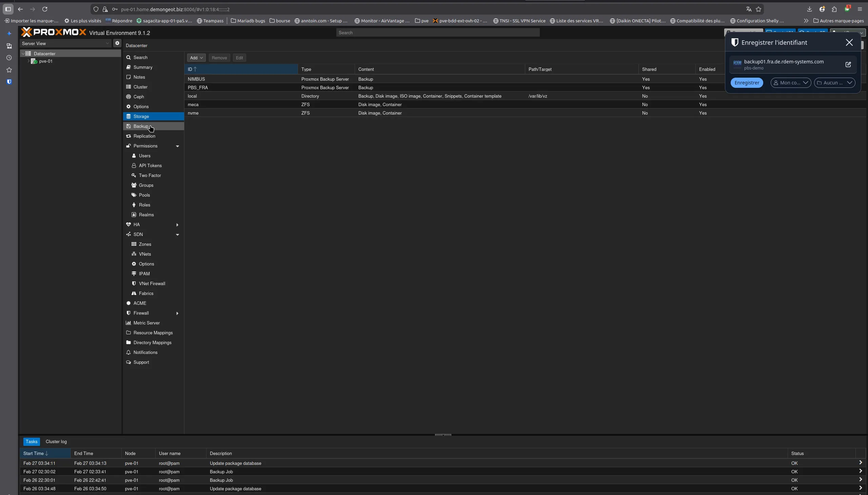The image size is (868, 495).
Task: Open Metric Server page
Action: (x=146, y=323)
